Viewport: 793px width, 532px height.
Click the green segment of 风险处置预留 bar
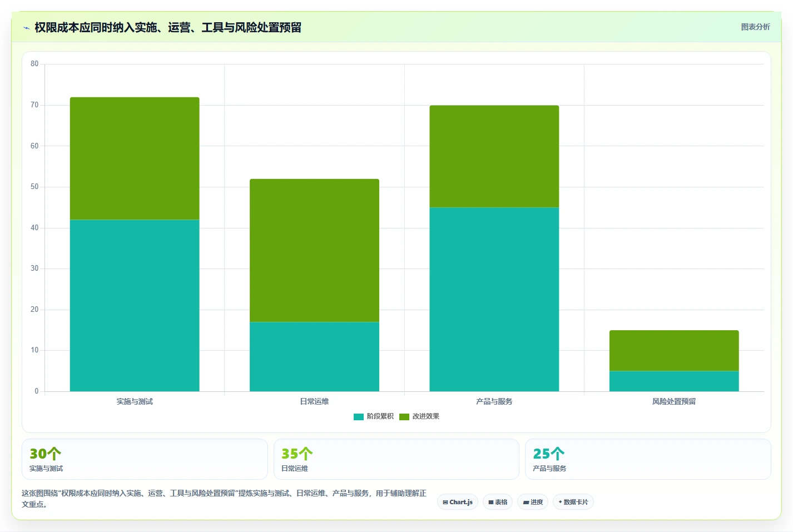(x=674, y=351)
